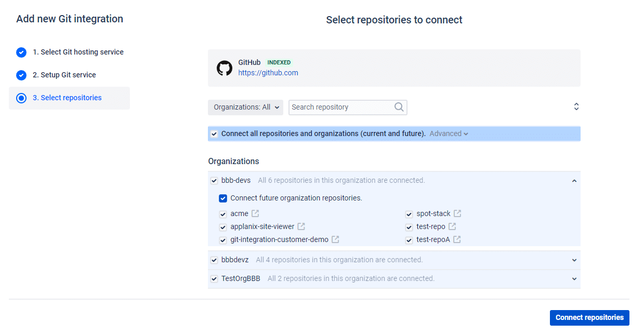
Task: Expand the bbbdevz organization chevron
Action: click(574, 260)
